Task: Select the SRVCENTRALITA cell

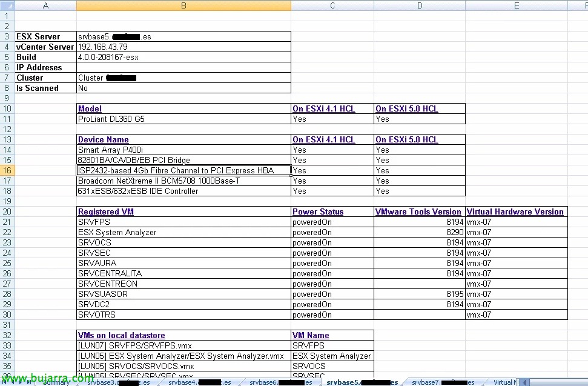Action: (183, 273)
